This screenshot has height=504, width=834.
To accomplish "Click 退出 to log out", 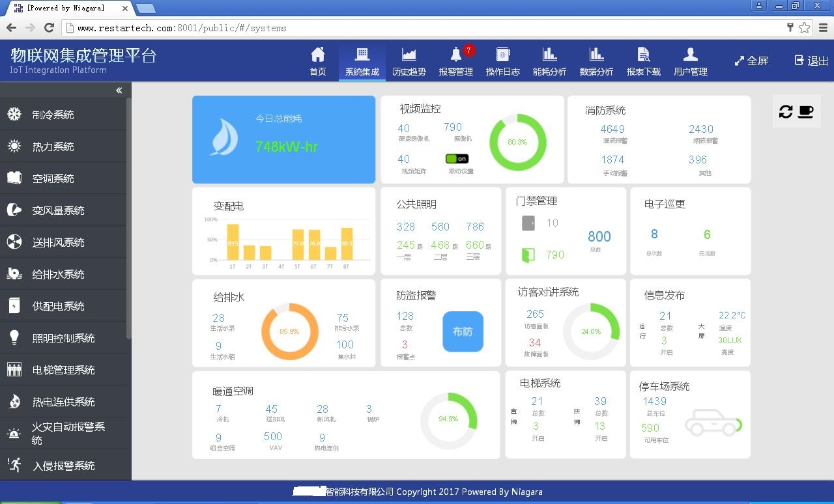I will coord(810,61).
